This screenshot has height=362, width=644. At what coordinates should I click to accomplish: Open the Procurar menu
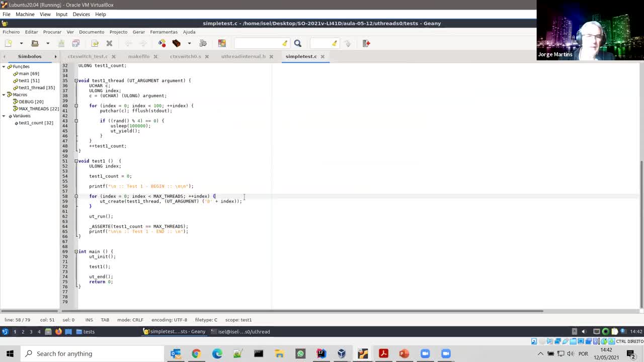[52, 32]
